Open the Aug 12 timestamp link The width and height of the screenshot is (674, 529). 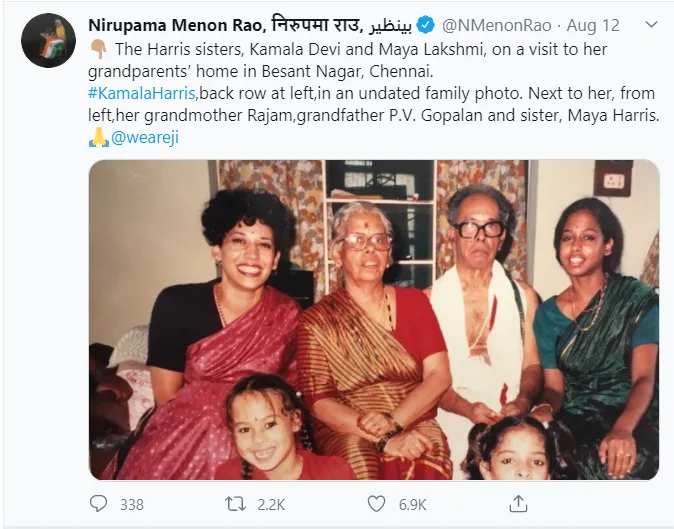(592, 24)
